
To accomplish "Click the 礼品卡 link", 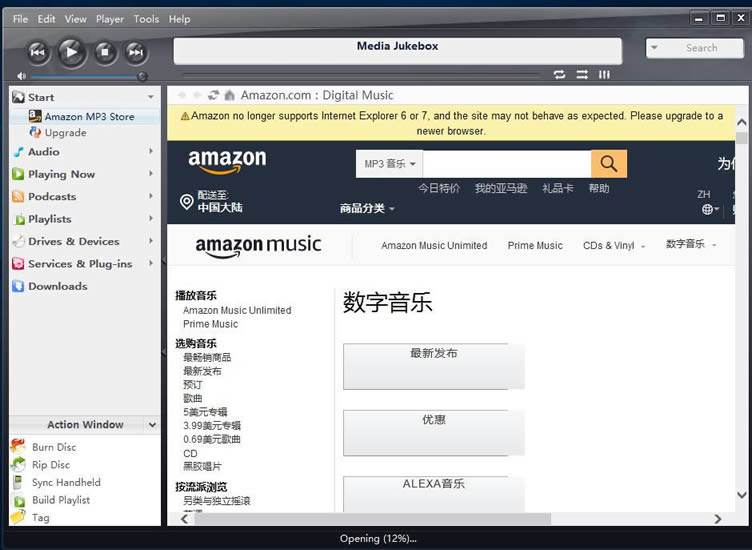I will click(557, 188).
